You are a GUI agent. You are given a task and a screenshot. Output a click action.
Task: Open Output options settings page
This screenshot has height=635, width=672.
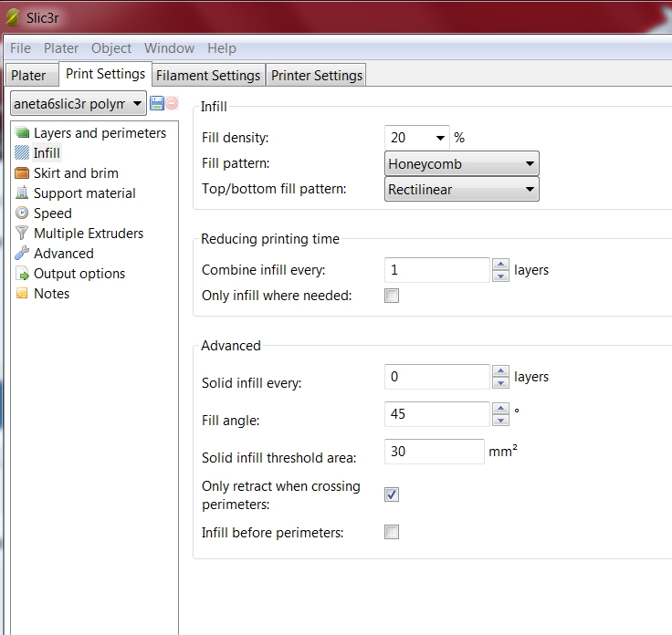79,274
